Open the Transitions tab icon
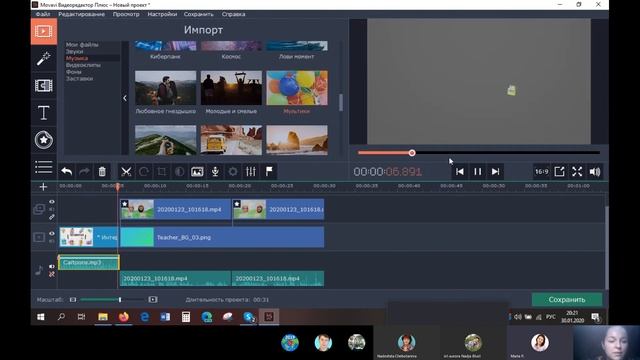This screenshot has height=360, width=640. 44,85
